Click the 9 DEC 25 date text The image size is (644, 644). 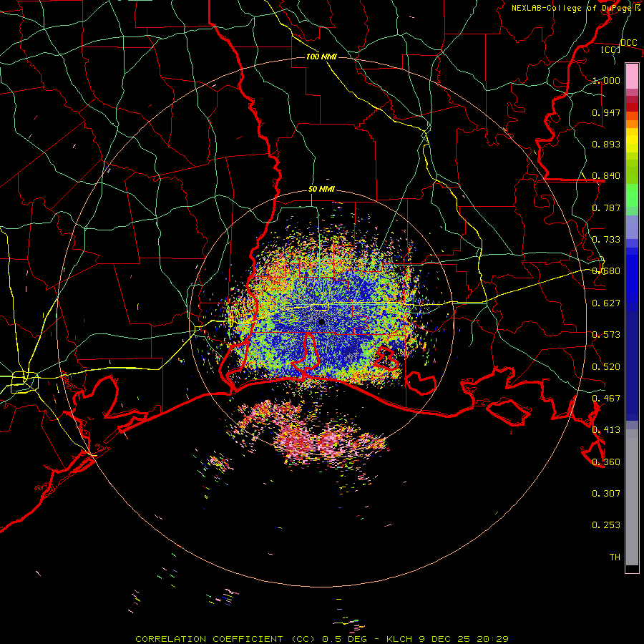click(x=444, y=639)
